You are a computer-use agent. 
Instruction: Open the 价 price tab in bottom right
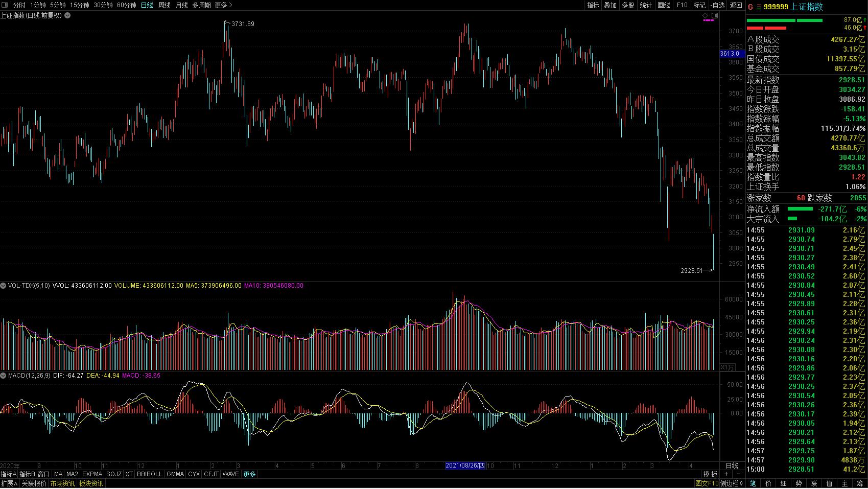(768, 483)
